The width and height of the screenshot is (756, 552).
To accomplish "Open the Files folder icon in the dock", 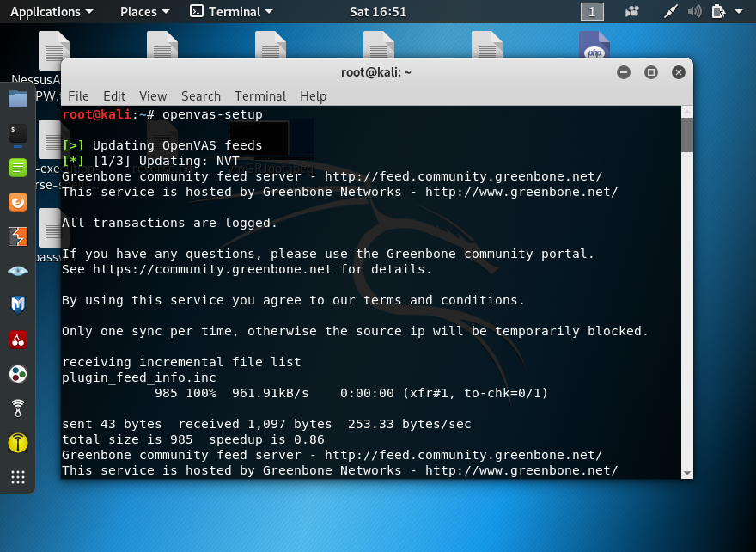I will pos(18,100).
